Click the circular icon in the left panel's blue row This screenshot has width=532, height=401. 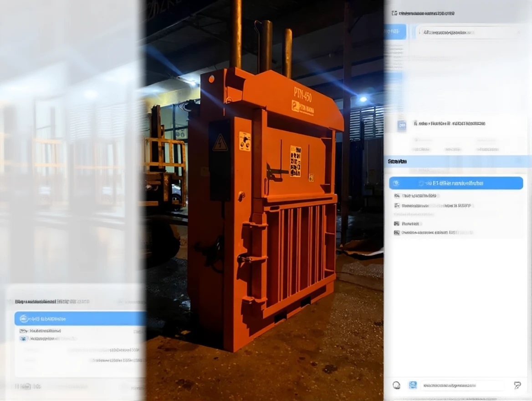24,319
